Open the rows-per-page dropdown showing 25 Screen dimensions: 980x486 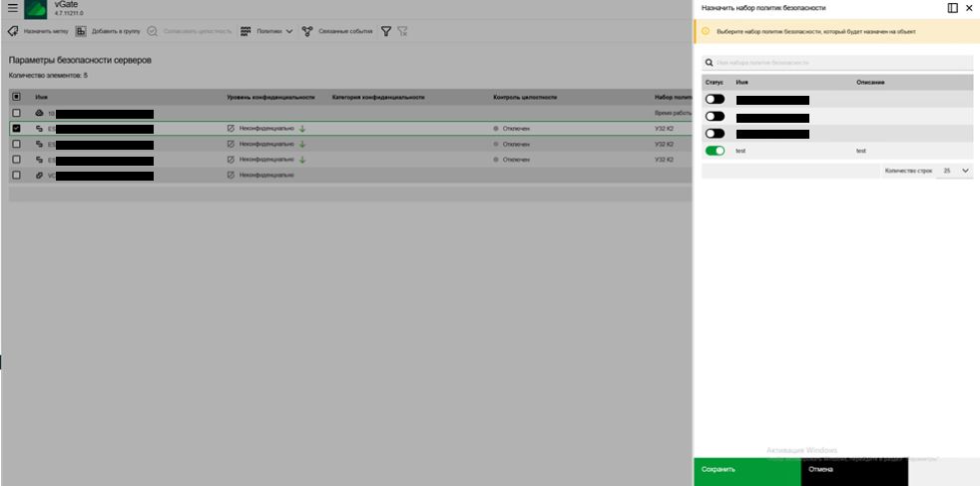coord(958,171)
